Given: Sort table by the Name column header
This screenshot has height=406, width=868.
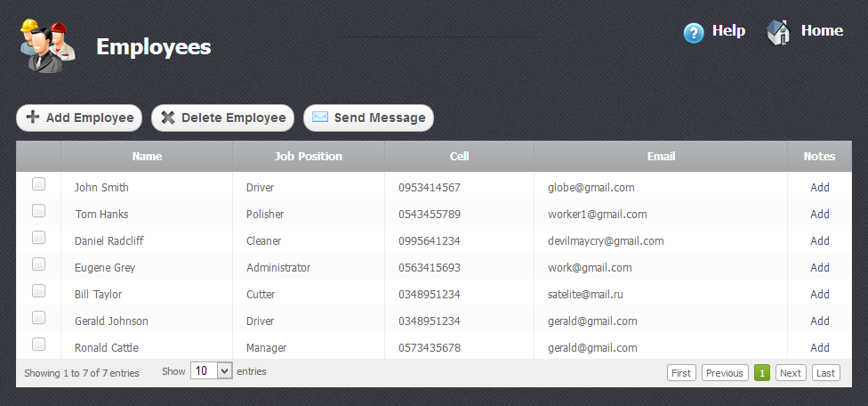Looking at the screenshot, I should [147, 157].
